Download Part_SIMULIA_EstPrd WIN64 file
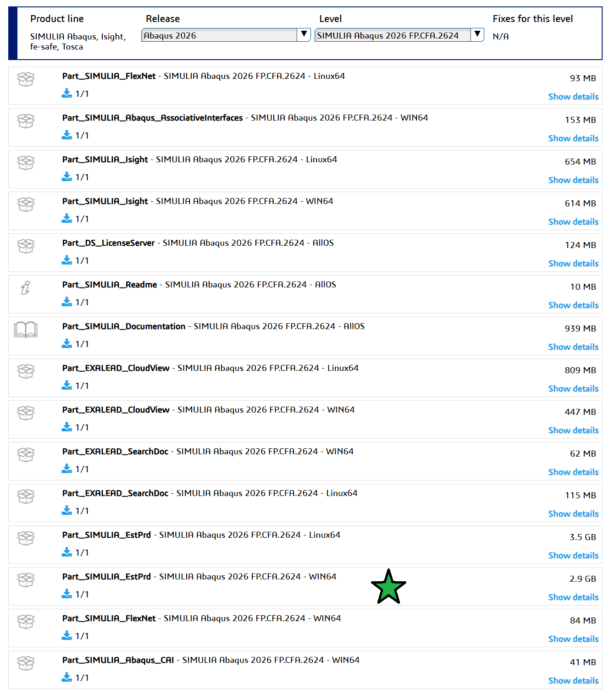This screenshot has width=609, height=700. point(67,594)
